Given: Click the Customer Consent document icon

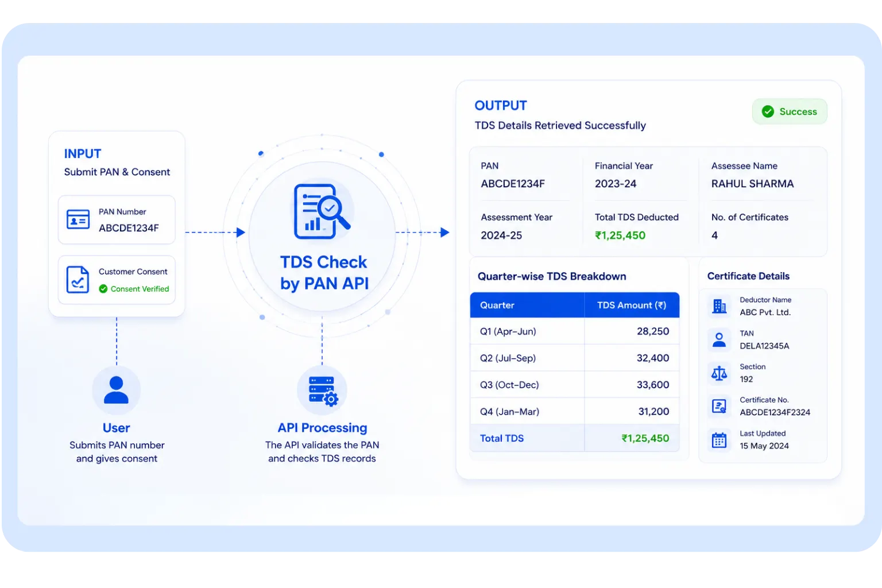Looking at the screenshot, I should (78, 280).
